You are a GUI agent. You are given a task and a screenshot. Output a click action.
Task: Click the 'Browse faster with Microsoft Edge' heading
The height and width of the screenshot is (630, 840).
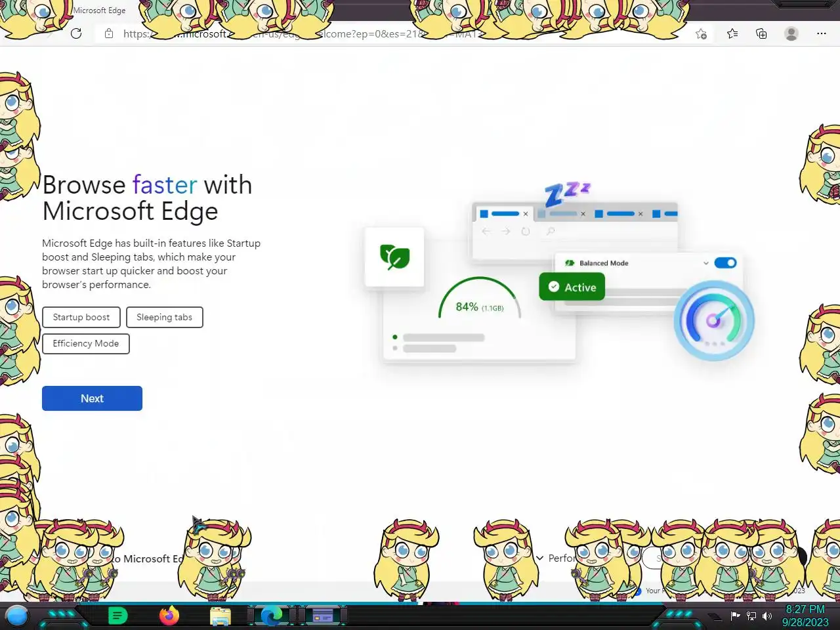click(147, 198)
